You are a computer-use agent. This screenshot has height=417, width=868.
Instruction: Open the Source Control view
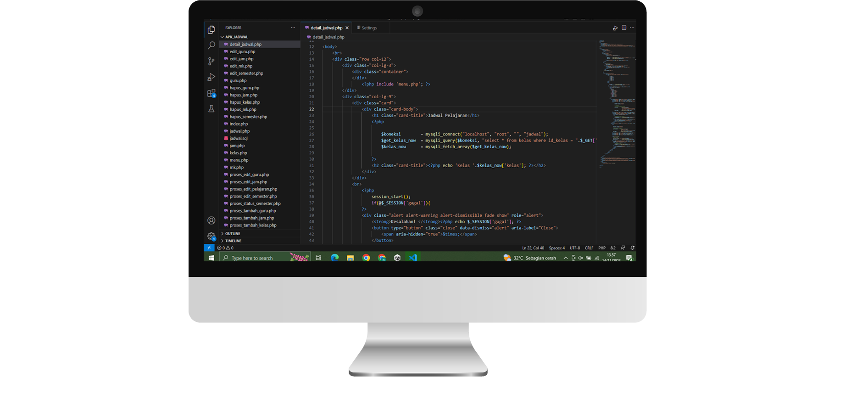coord(211,61)
